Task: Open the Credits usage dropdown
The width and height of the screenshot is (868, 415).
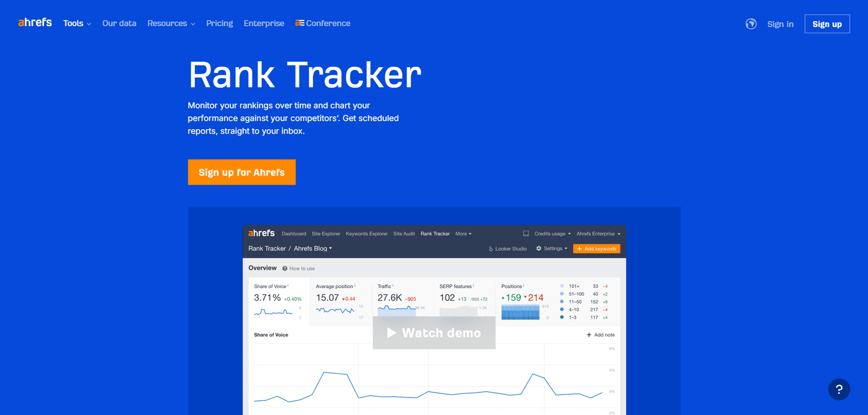Action: 552,234
